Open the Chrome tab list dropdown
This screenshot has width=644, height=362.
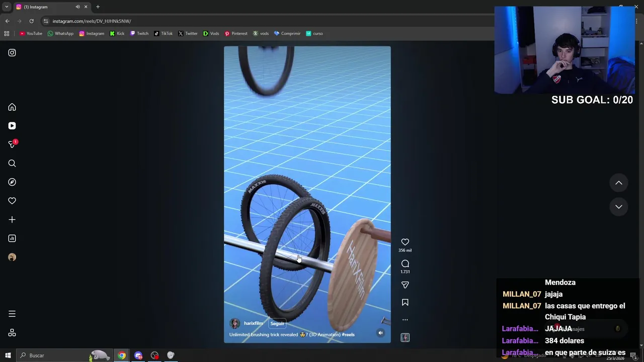(x=7, y=7)
